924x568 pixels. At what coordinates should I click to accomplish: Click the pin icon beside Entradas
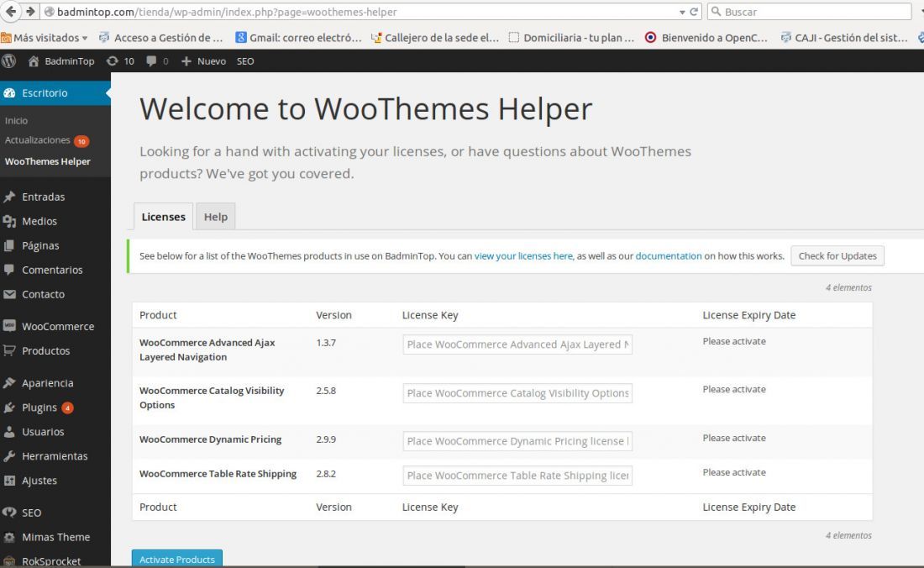(x=9, y=197)
